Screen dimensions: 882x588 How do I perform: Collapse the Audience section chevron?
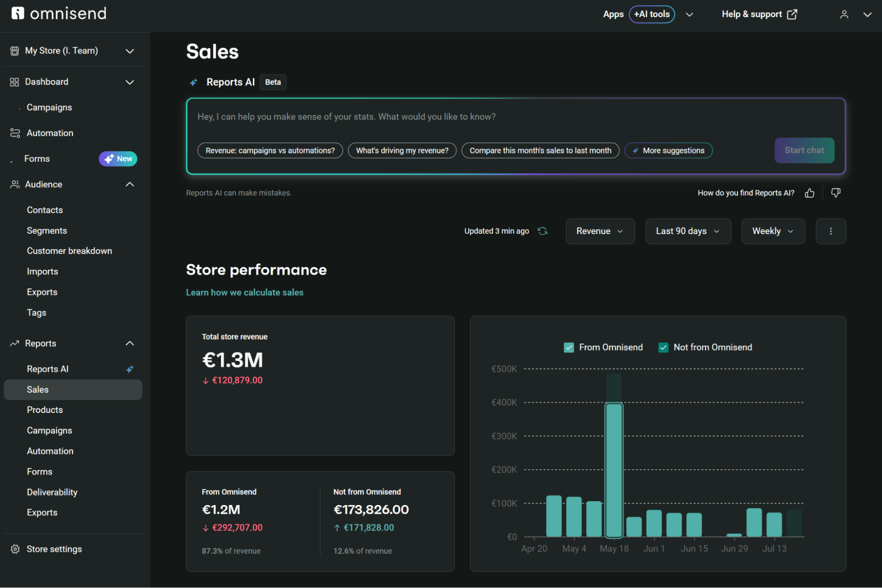click(130, 184)
